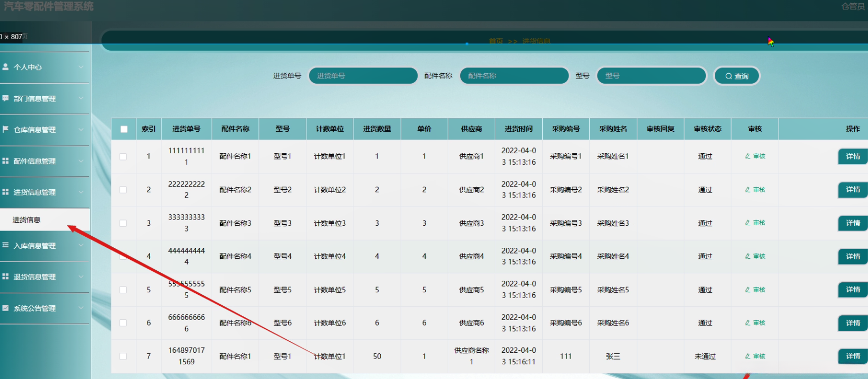Expand 仓库信息管理 using its chevron arrow
868x379 pixels.
[81, 129]
